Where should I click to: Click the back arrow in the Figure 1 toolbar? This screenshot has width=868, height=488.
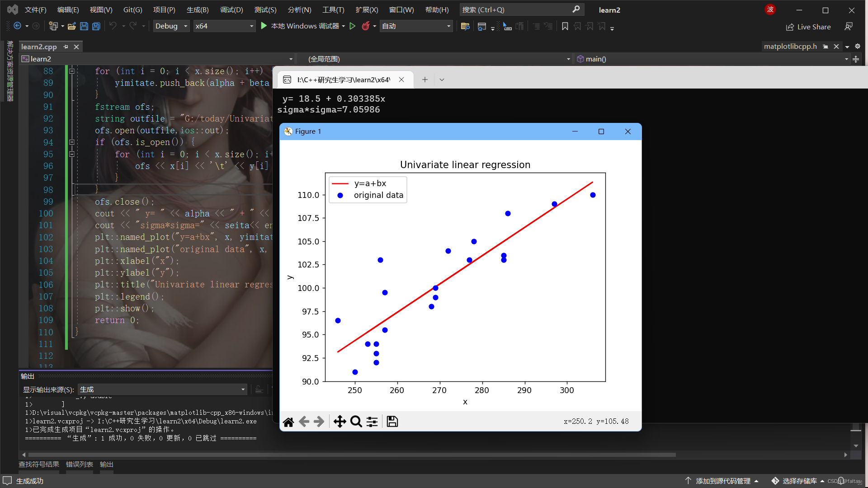click(x=304, y=422)
